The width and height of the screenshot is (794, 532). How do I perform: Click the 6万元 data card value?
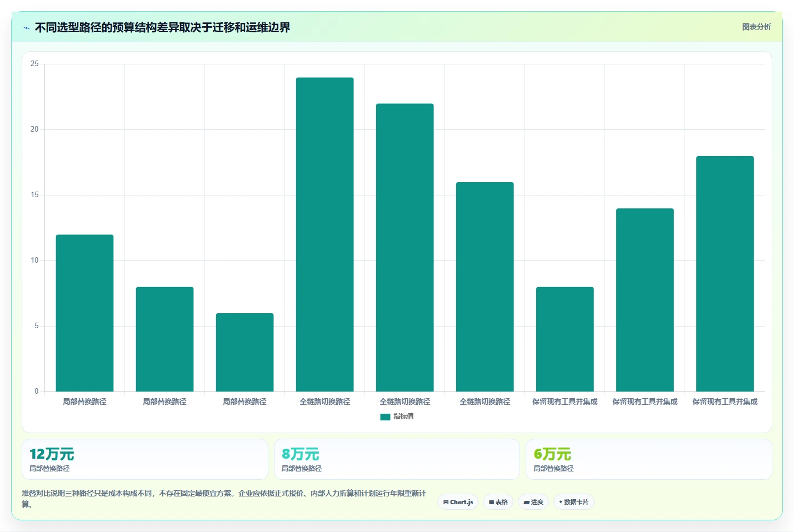(552, 454)
